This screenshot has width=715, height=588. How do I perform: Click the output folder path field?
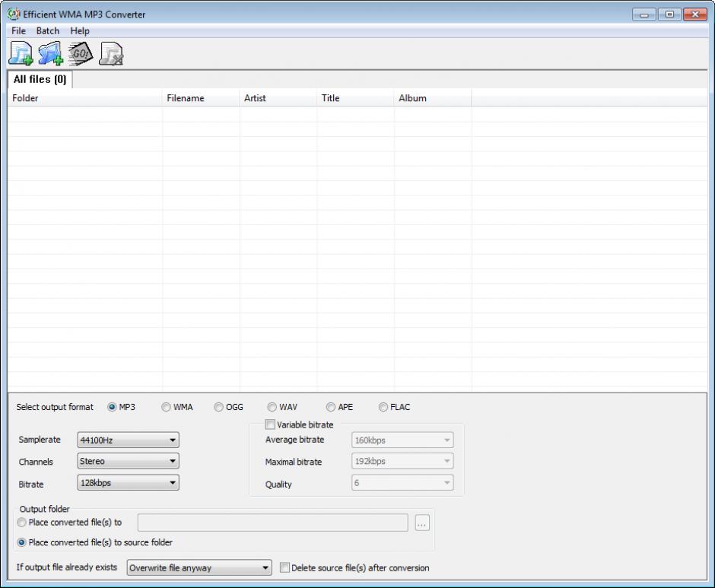(272, 523)
